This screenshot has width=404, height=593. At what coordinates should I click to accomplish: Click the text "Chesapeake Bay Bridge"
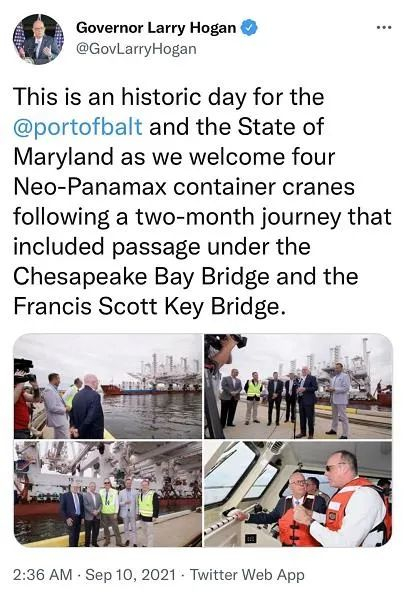click(x=141, y=276)
